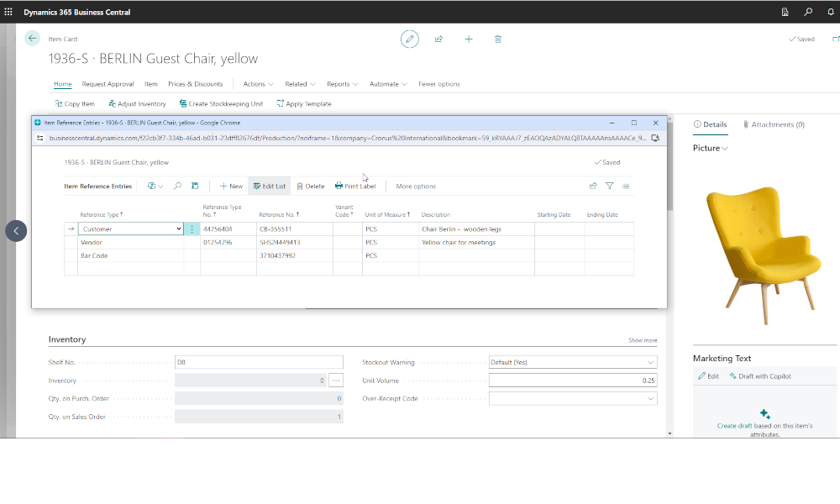Screen dimensions: 840x504
Task: Open the notifications bell in top bar
Action: [831, 12]
